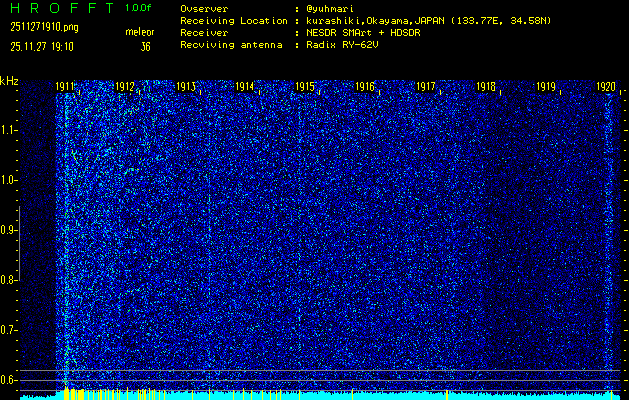Click the 1.0 kHz axis label
The height and width of the screenshot is (400, 629).
(7, 181)
